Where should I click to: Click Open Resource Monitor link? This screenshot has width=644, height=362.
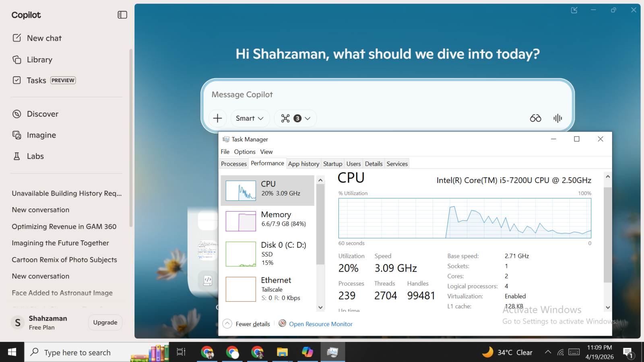(321, 324)
